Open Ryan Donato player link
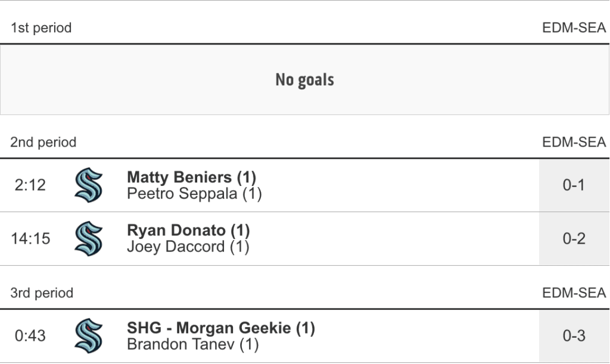The width and height of the screenshot is (610, 364). tap(188, 231)
